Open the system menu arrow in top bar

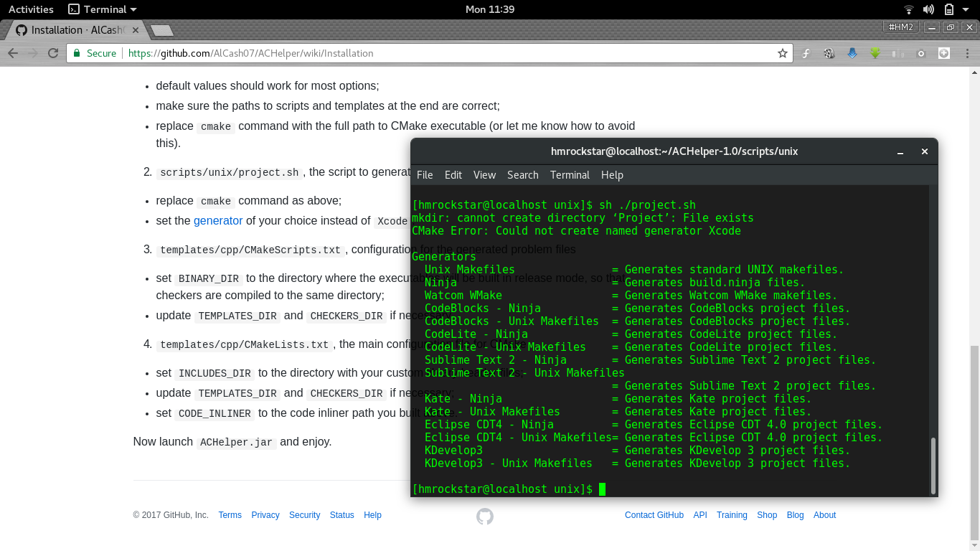[966, 9]
